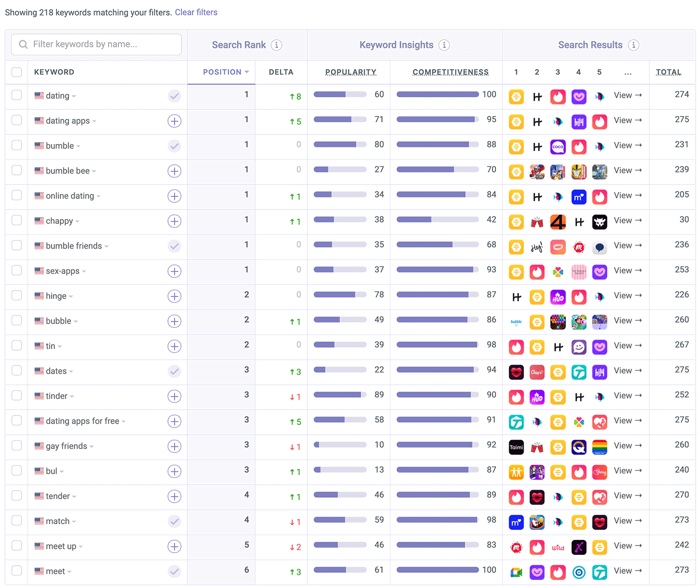700x588 pixels.
Task: Expand dropdown arrow next to 'dating'
Action: click(x=74, y=97)
